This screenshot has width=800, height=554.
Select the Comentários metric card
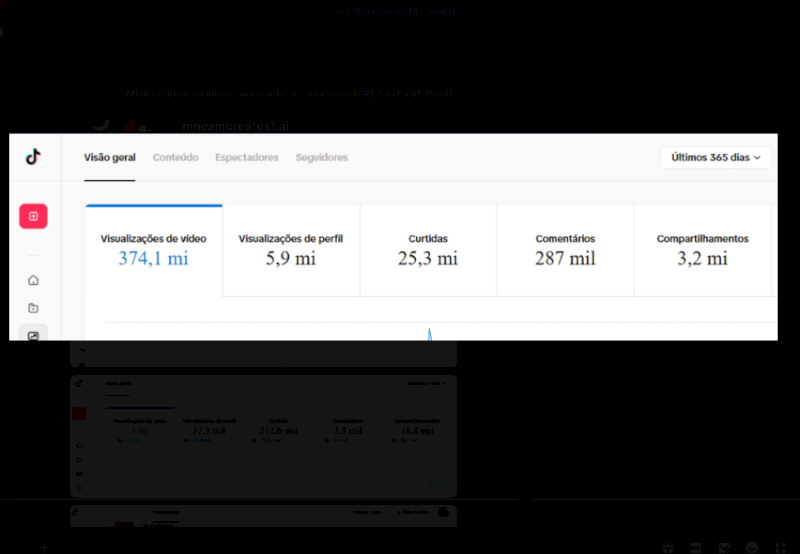click(565, 250)
